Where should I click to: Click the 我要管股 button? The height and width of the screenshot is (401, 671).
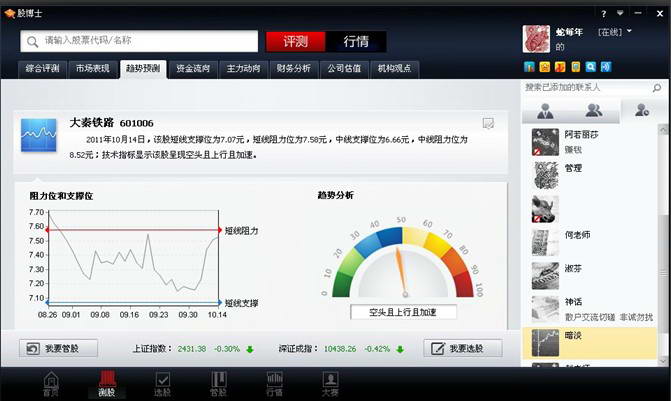point(58,348)
